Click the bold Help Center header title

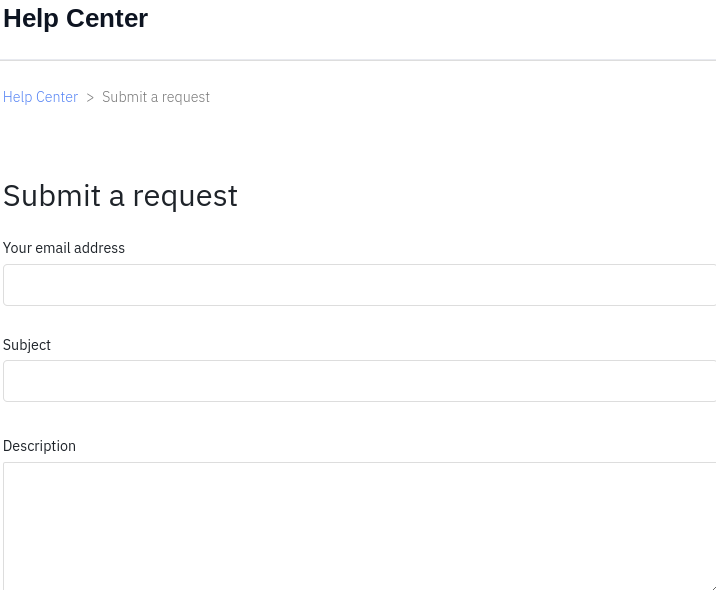click(x=75, y=18)
